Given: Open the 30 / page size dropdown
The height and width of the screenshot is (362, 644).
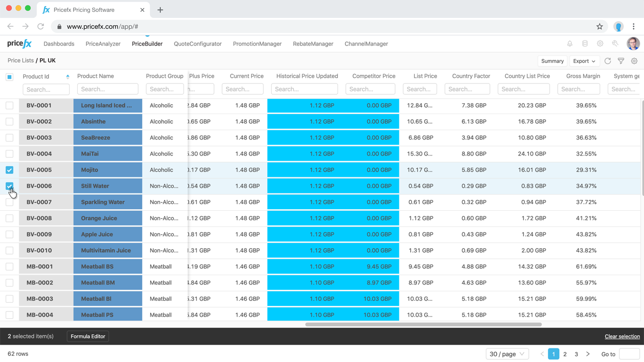Looking at the screenshot, I should point(507,354).
